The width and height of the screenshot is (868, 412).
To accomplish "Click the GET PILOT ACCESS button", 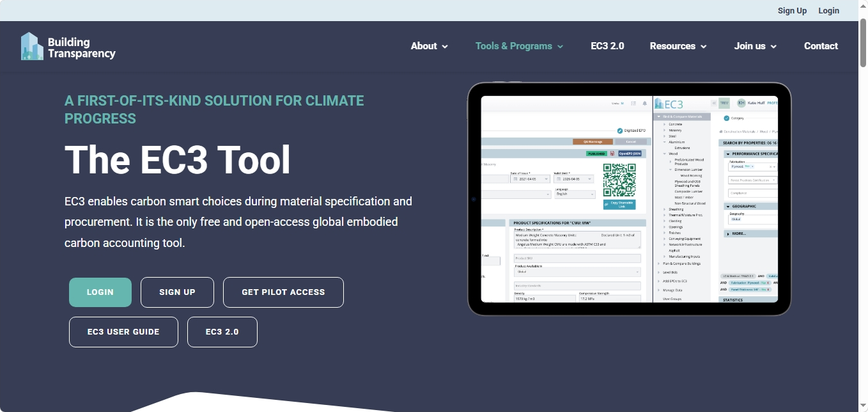I will (x=283, y=292).
